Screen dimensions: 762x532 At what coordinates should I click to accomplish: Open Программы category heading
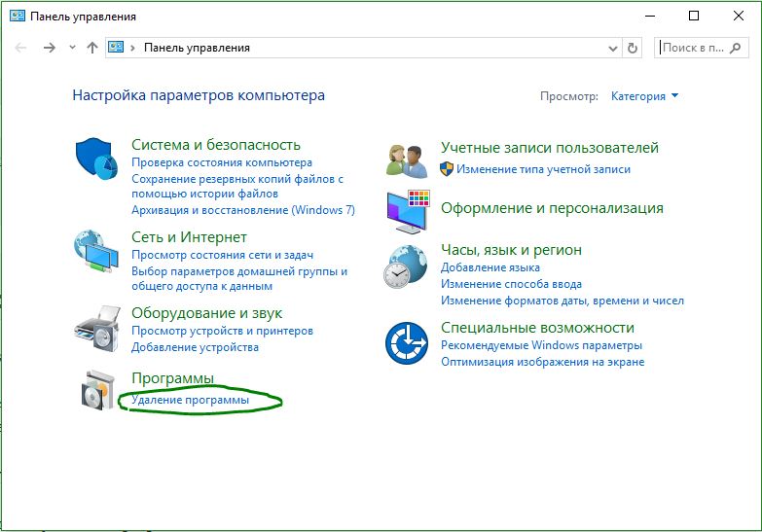(x=172, y=378)
